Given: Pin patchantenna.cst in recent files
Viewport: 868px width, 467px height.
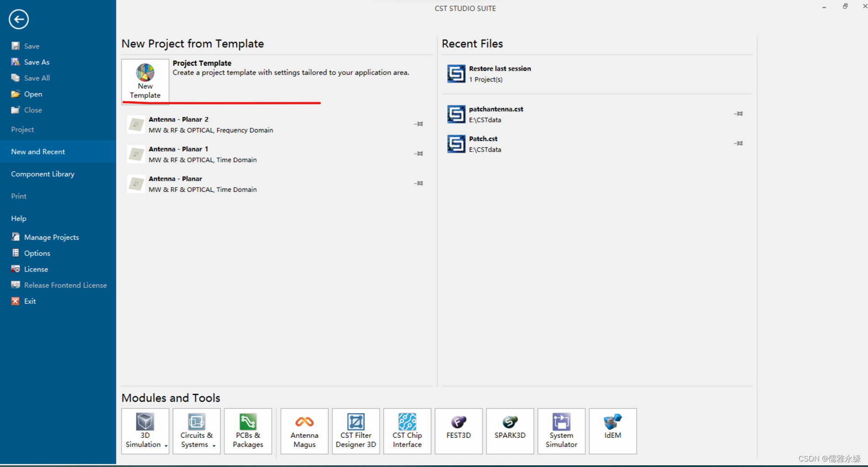Looking at the screenshot, I should coord(738,113).
